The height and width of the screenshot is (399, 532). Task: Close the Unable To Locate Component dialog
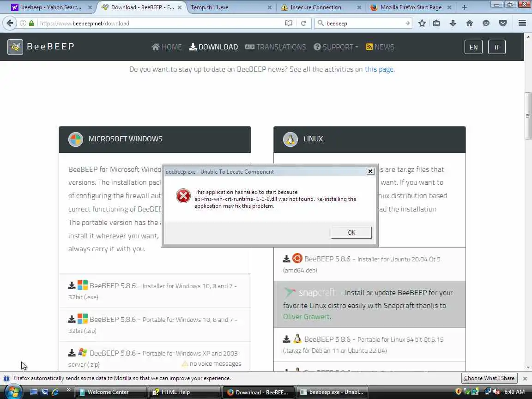pos(370,171)
